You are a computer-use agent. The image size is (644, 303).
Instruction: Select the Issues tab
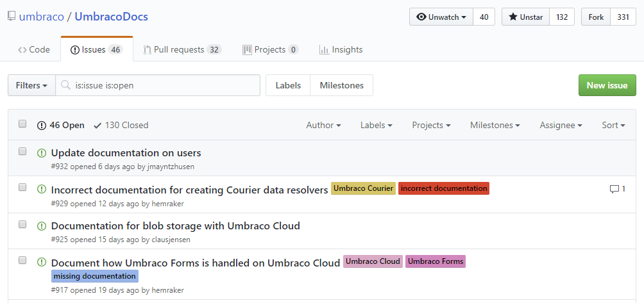click(96, 49)
